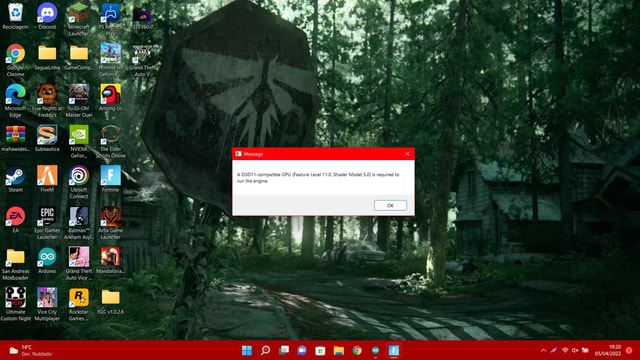Viewport: 640px width, 360px height.
Task: Select the EA app icon
Action: [16, 220]
